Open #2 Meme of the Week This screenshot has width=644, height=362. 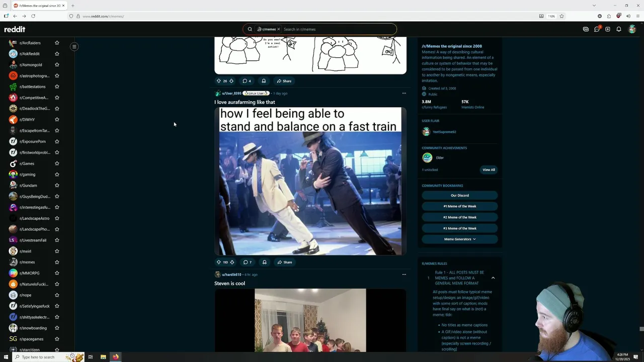tap(460, 217)
